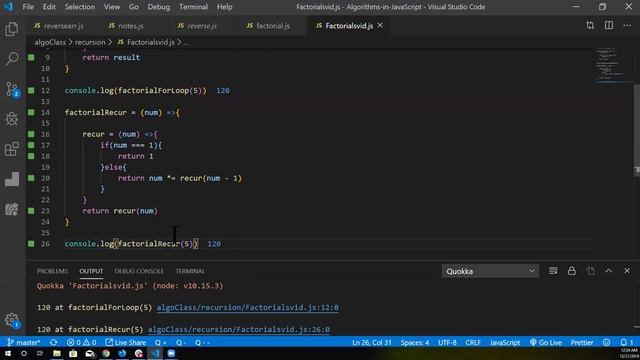Open notifications bell in status bar

pos(627,342)
